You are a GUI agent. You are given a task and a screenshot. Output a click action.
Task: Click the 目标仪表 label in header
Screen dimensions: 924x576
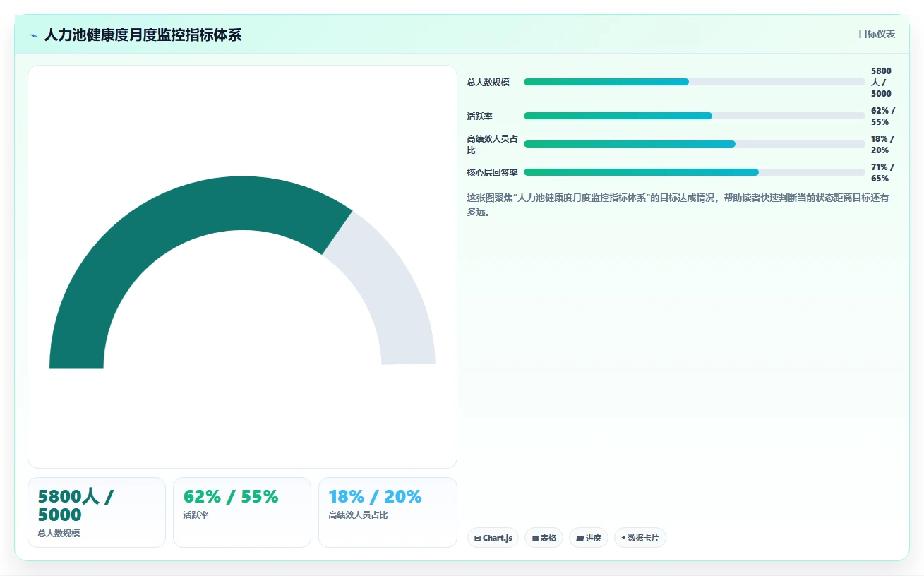[877, 34]
